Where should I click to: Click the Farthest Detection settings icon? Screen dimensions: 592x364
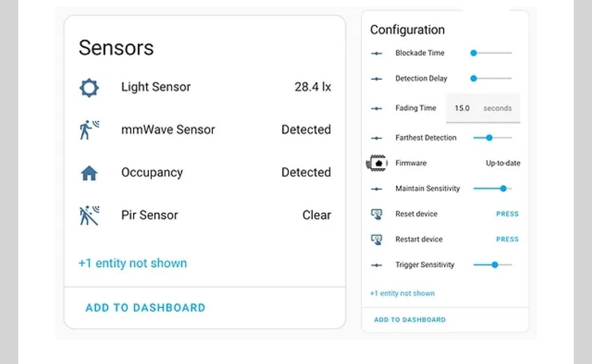pyautogui.click(x=377, y=137)
